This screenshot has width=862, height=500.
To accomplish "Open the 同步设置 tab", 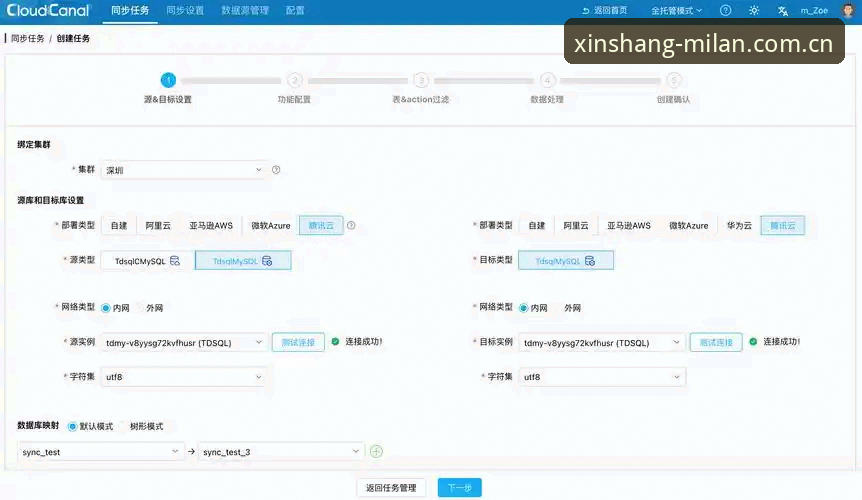I will pos(185,10).
